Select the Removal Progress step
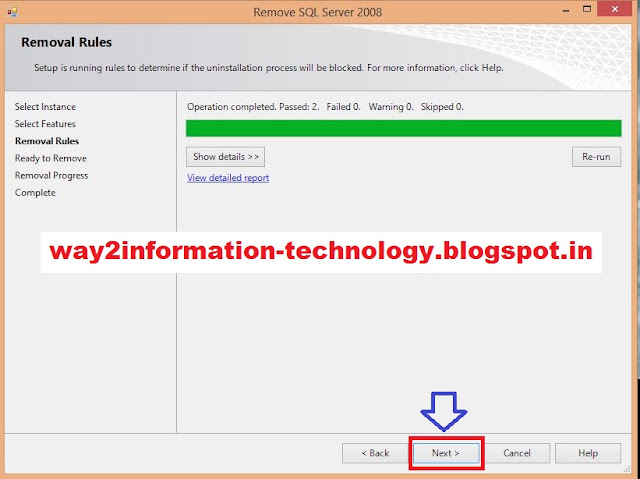The height and width of the screenshot is (479, 640). coord(51,175)
